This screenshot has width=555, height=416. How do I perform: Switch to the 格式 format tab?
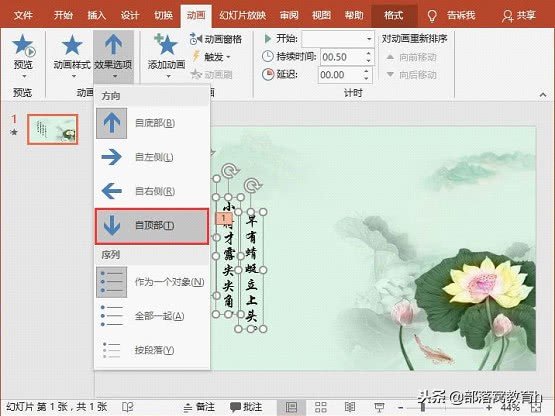click(394, 16)
